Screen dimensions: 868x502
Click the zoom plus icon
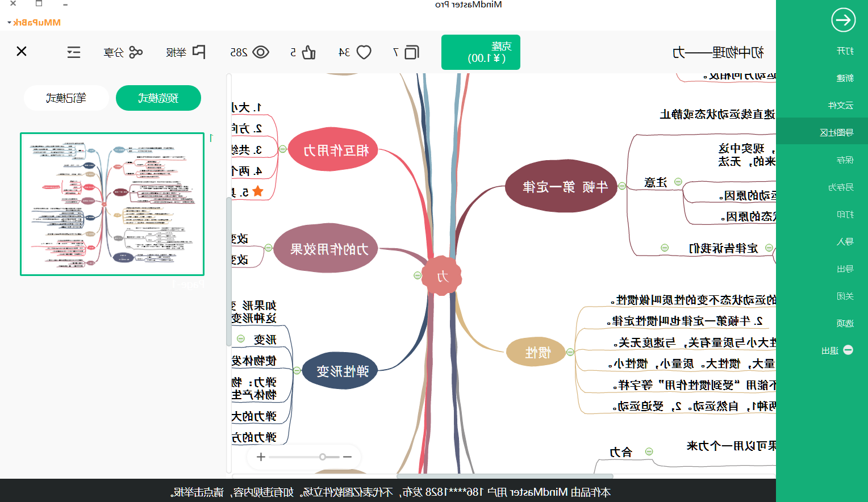pos(261,457)
